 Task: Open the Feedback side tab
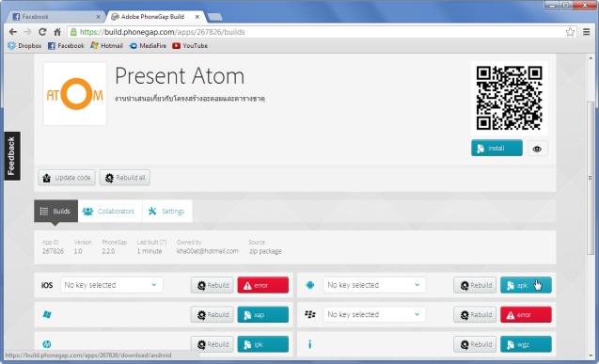[x=12, y=156]
